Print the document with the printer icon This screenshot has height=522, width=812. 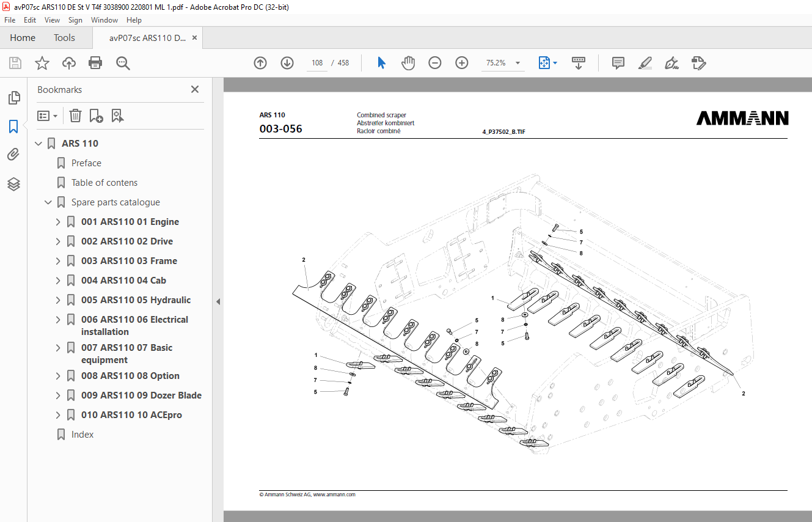(95, 63)
